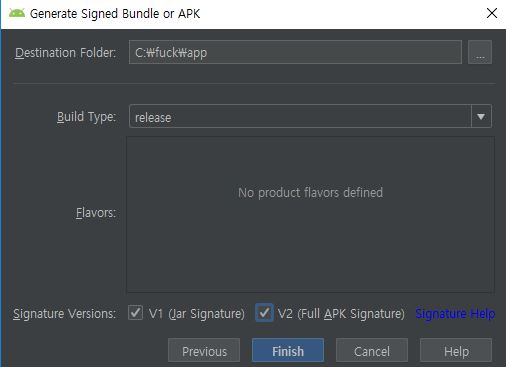Open the Help button at the bottom

tap(456, 351)
